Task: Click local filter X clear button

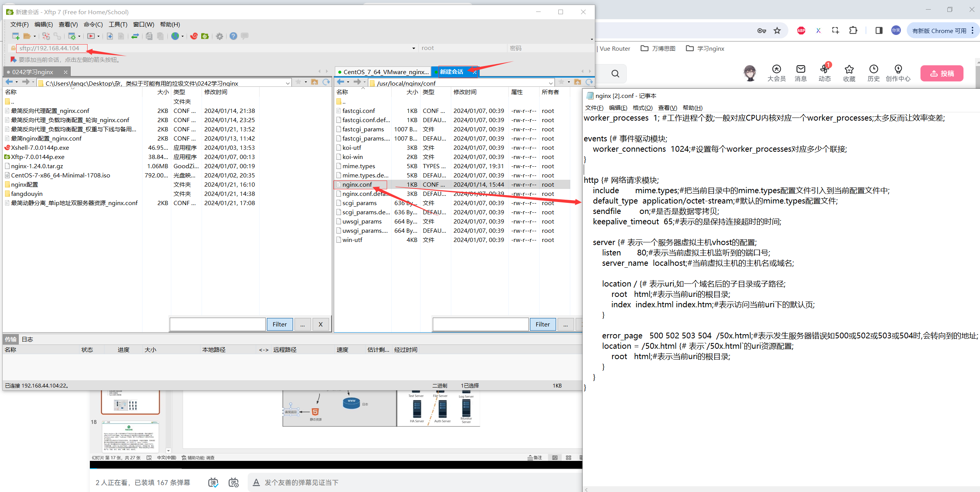Action: coord(320,325)
